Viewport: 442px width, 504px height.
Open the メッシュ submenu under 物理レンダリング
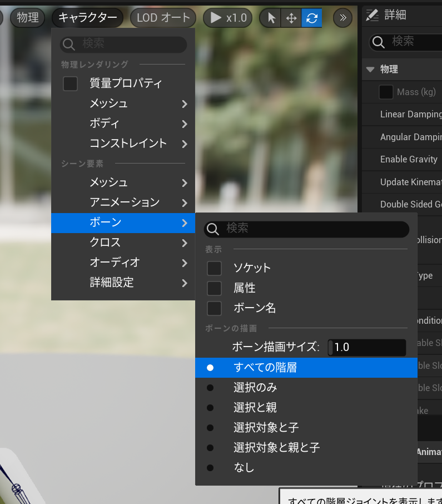(x=123, y=103)
